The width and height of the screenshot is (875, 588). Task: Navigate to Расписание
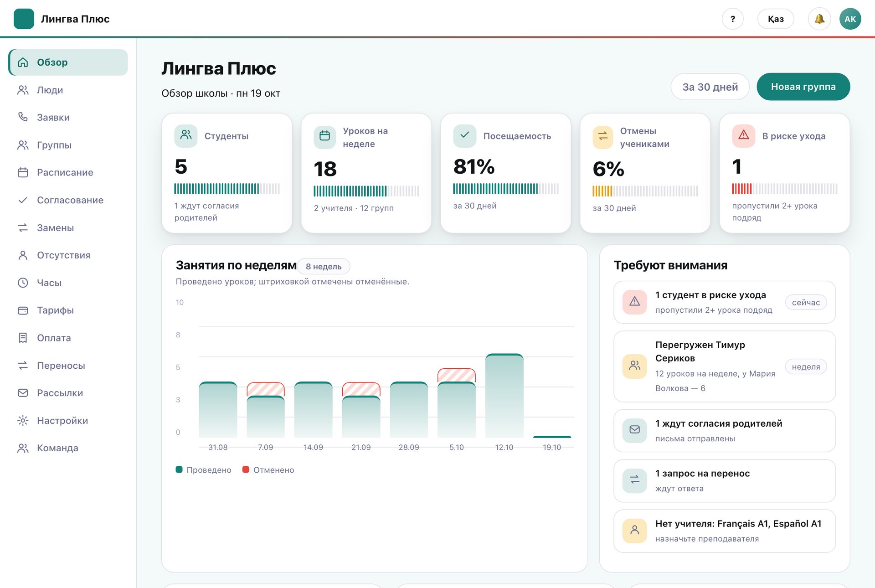[68, 172]
